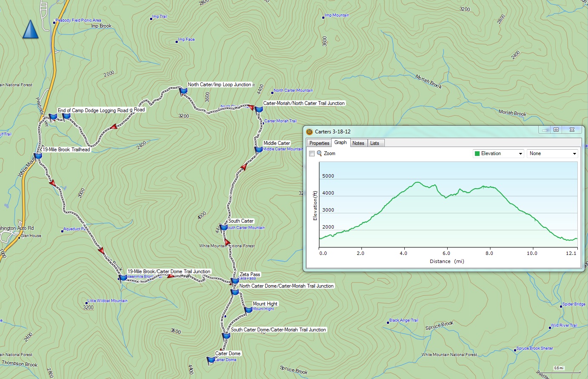Switch to the Properties tab
Viewport: 588px width, 379px height.
point(319,143)
